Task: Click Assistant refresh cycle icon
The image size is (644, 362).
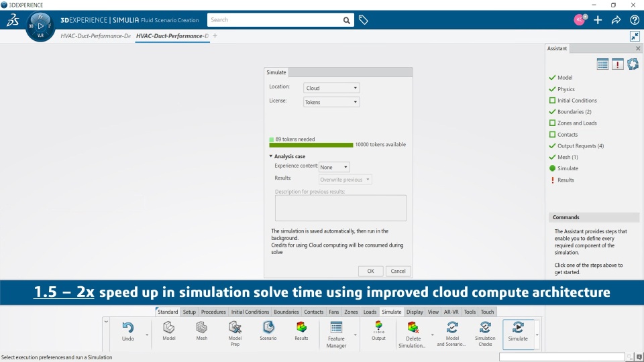Action: [x=633, y=64]
